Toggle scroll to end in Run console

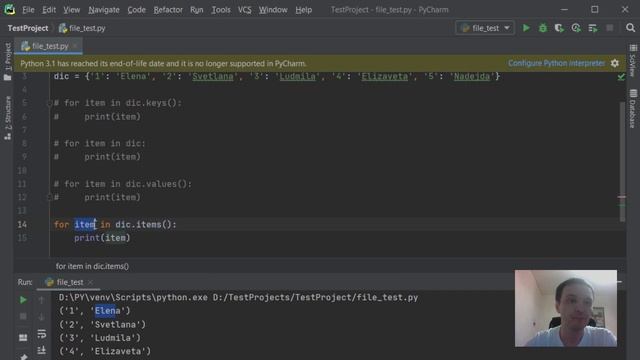point(42,350)
